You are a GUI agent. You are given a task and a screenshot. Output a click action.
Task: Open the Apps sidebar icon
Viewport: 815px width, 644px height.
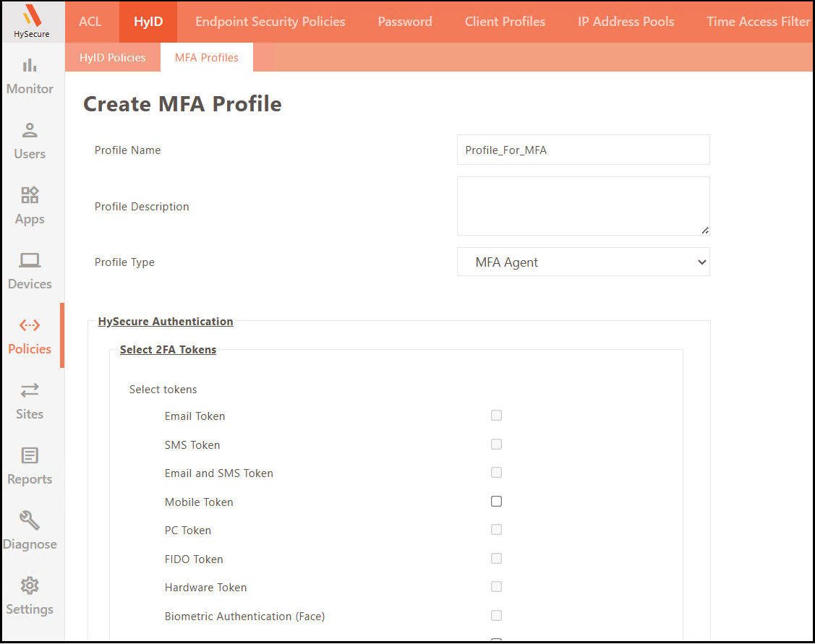pyautogui.click(x=30, y=196)
